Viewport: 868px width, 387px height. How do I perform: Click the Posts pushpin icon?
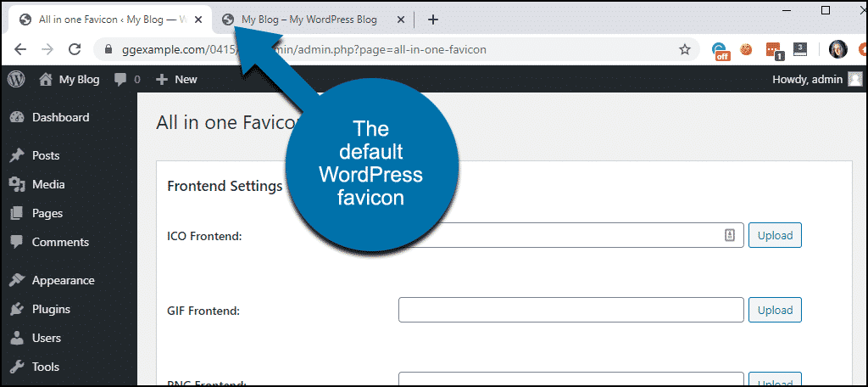(x=17, y=156)
